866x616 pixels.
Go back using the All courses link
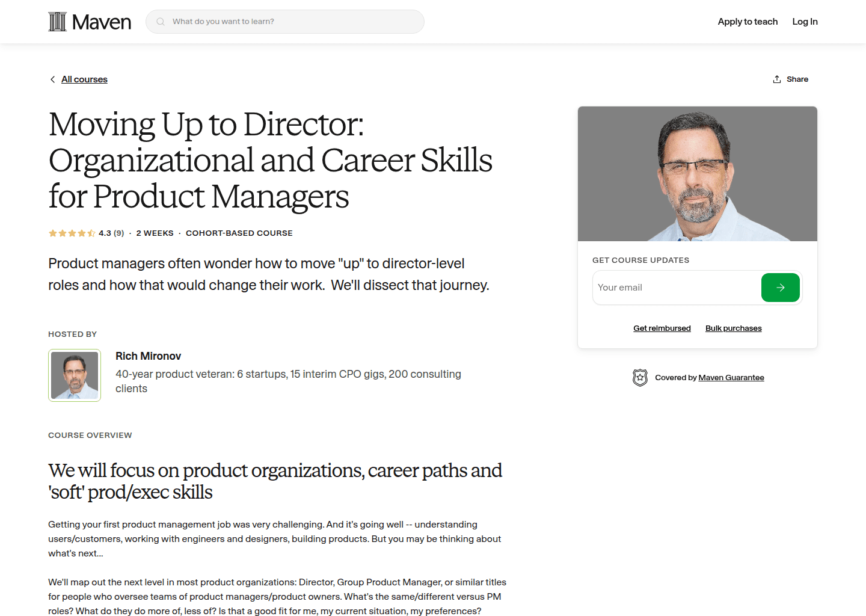click(x=84, y=79)
